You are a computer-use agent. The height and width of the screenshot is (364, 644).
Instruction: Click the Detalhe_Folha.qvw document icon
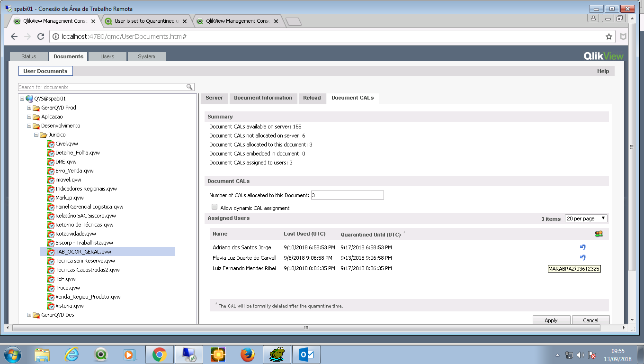point(51,153)
